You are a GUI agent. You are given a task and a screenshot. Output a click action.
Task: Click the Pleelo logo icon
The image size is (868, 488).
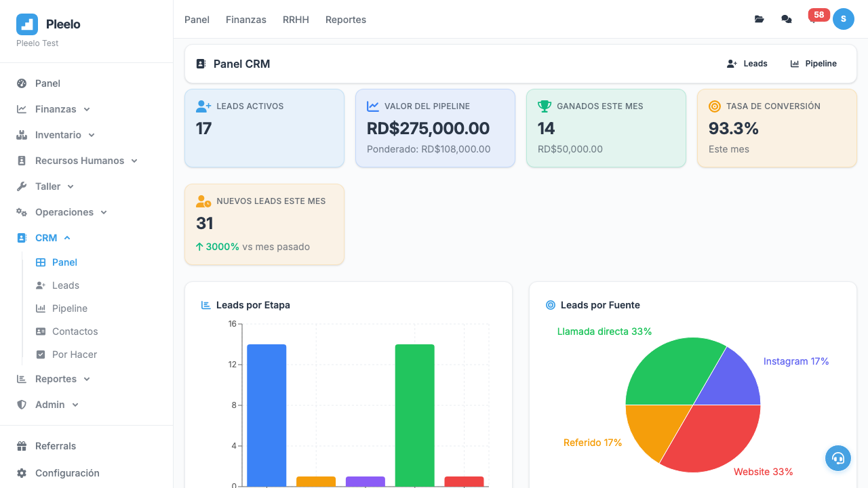[27, 24]
